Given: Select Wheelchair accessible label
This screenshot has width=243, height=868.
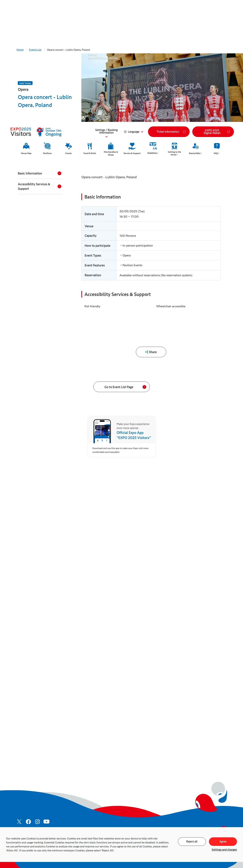Looking at the screenshot, I should click(171, 306).
